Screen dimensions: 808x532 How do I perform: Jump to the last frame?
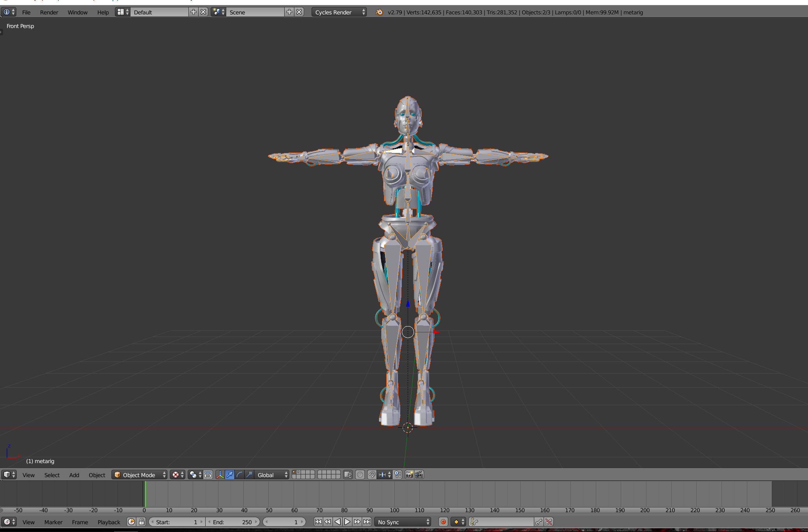pyautogui.click(x=367, y=522)
